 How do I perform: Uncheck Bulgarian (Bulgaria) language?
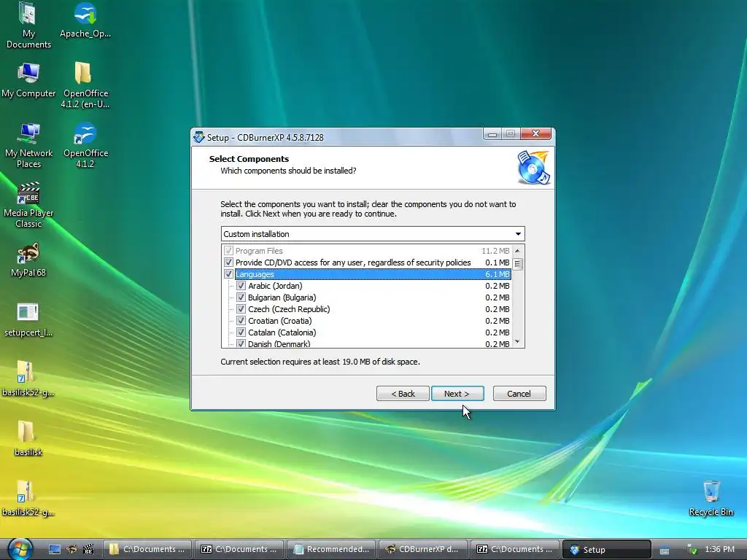[x=241, y=297]
